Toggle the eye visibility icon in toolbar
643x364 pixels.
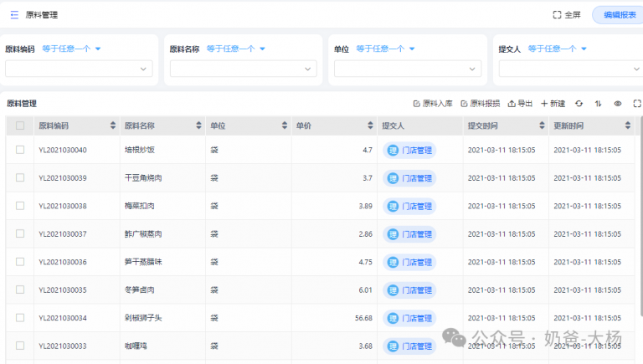tap(618, 104)
